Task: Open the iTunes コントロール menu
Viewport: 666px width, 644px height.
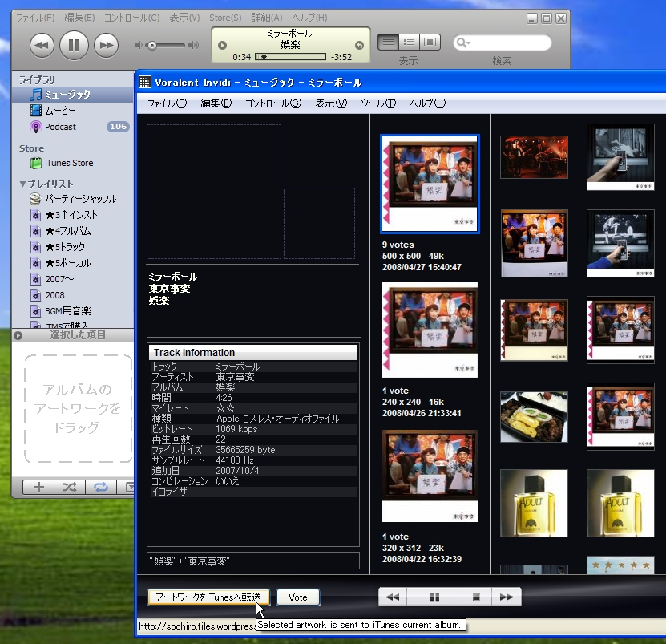Action: coord(131,18)
